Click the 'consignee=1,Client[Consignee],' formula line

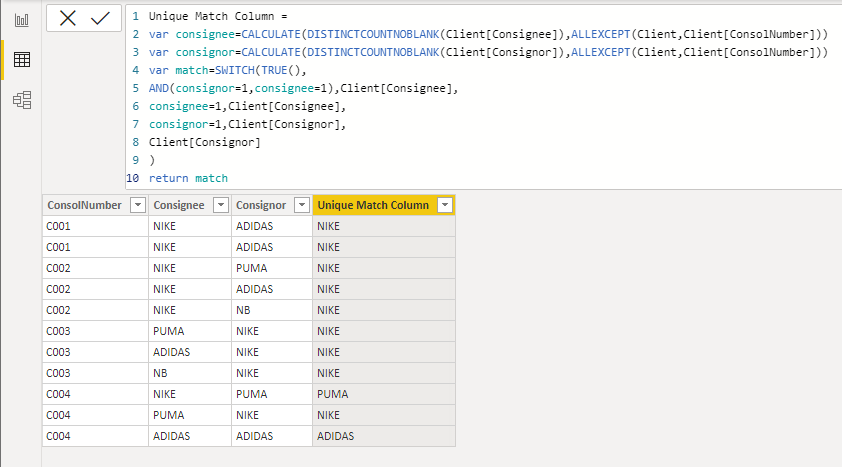pos(247,106)
